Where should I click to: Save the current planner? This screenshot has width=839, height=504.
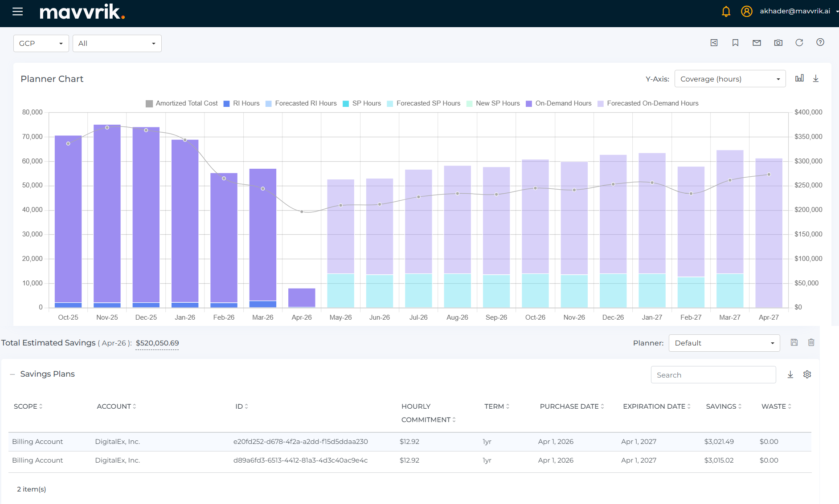click(x=794, y=342)
